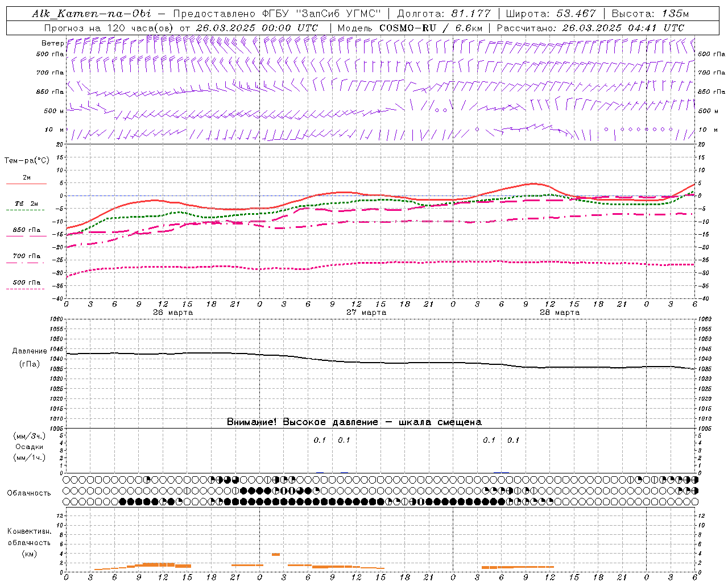728x582 pixels.
Task: Click the '(гПа)' unit label under Давление
Action: click(x=30, y=364)
